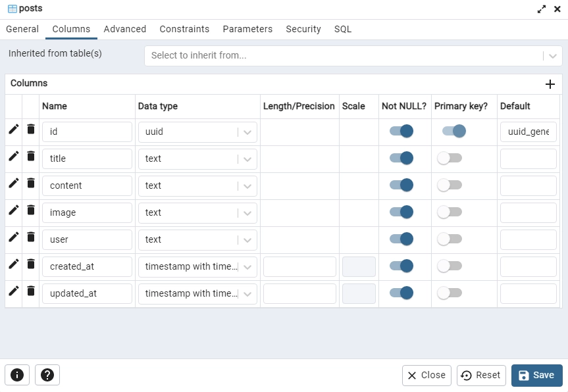This screenshot has height=392, width=568.
Task: Toggle Not NULL for id column
Action: 401,131
